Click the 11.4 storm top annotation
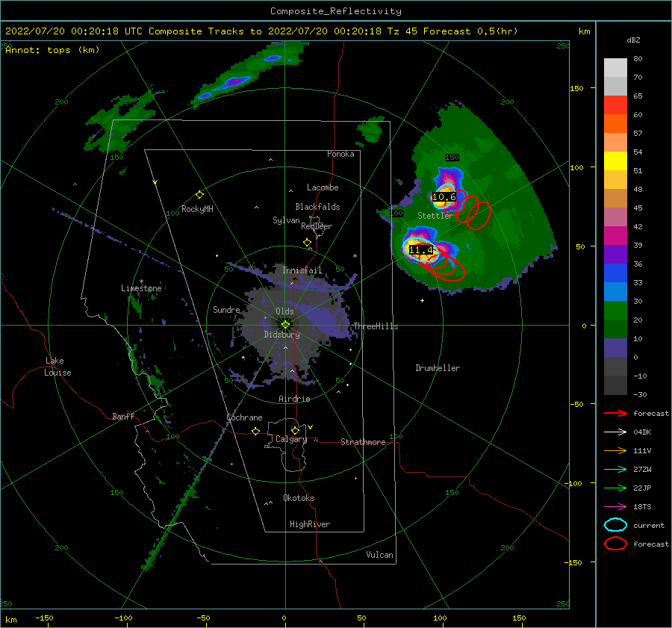Image resolution: width=672 pixels, height=628 pixels. click(x=421, y=249)
